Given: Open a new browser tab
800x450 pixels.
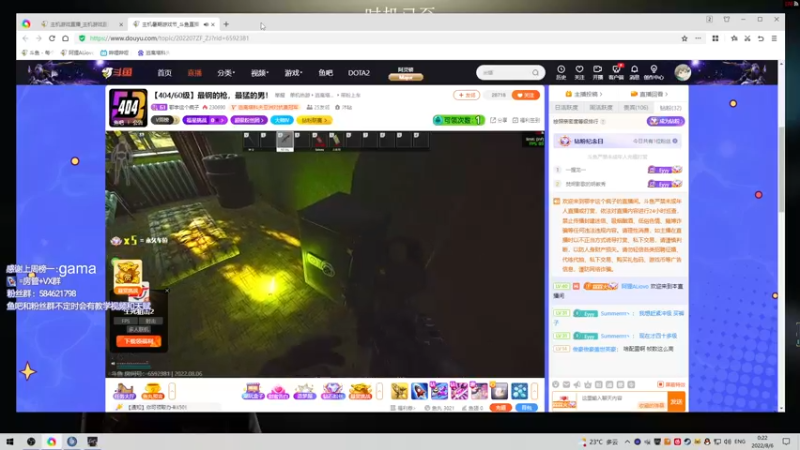Looking at the screenshot, I should 226,24.
